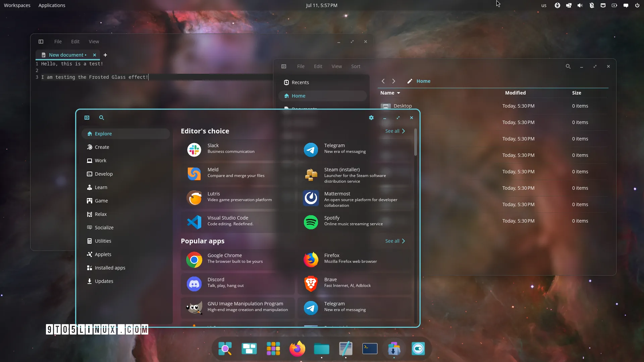Click the file manager search icon

point(568,66)
